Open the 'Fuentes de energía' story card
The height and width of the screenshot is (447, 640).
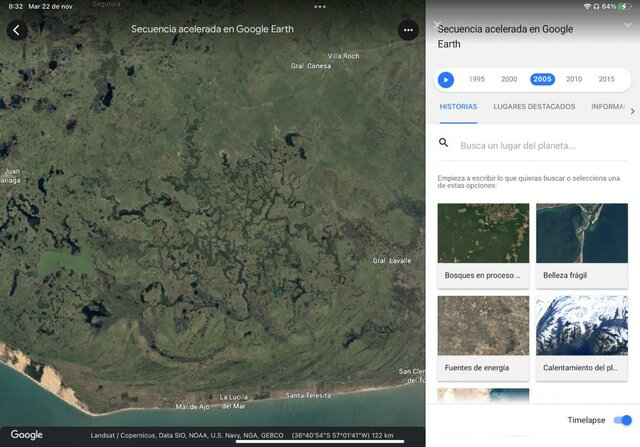(x=483, y=338)
